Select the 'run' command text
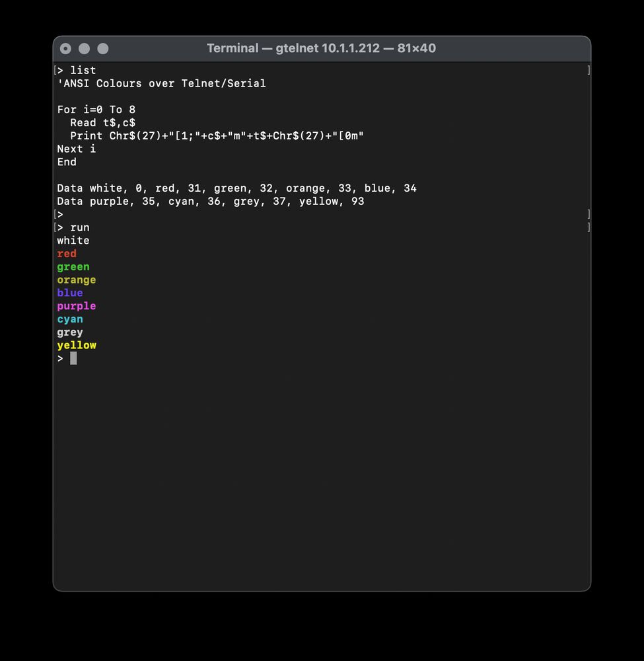The image size is (644, 661). (x=79, y=227)
